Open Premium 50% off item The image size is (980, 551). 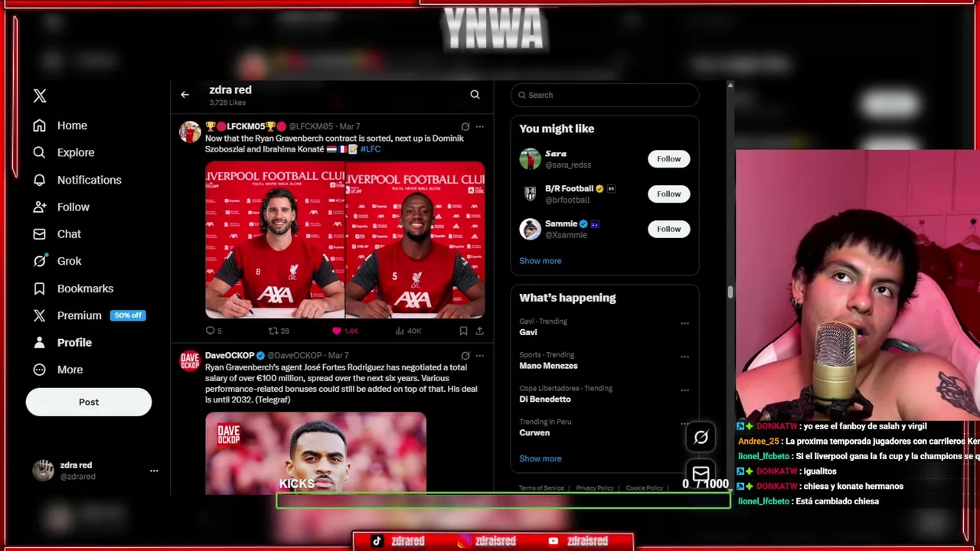point(90,315)
